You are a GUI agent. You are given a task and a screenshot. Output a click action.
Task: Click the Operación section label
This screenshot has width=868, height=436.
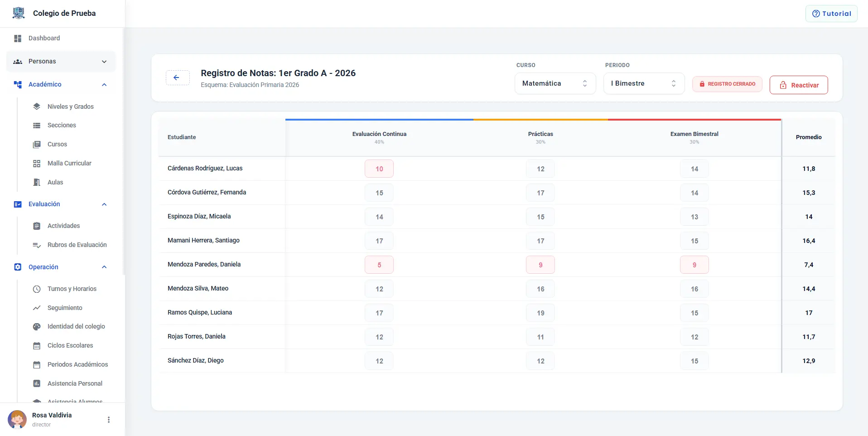point(43,267)
